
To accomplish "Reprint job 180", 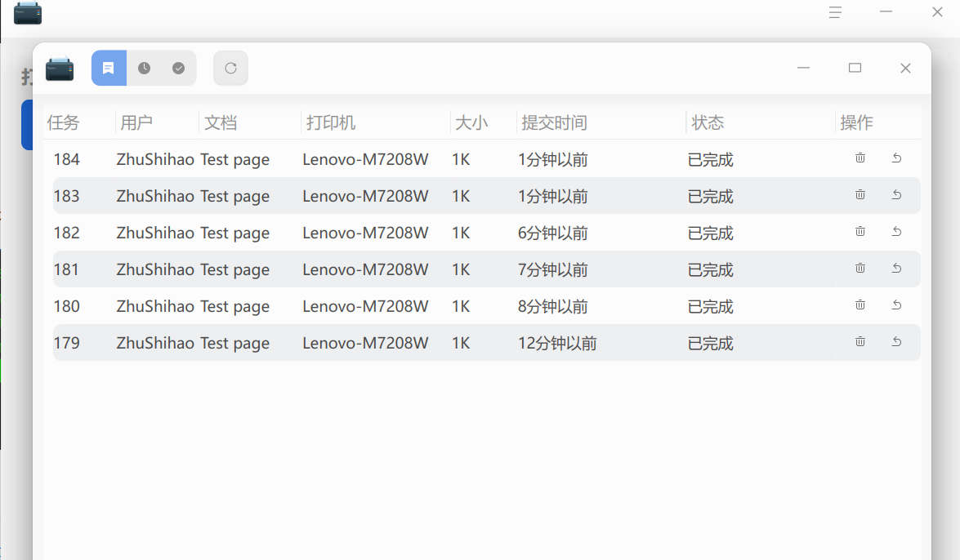I will click(896, 304).
